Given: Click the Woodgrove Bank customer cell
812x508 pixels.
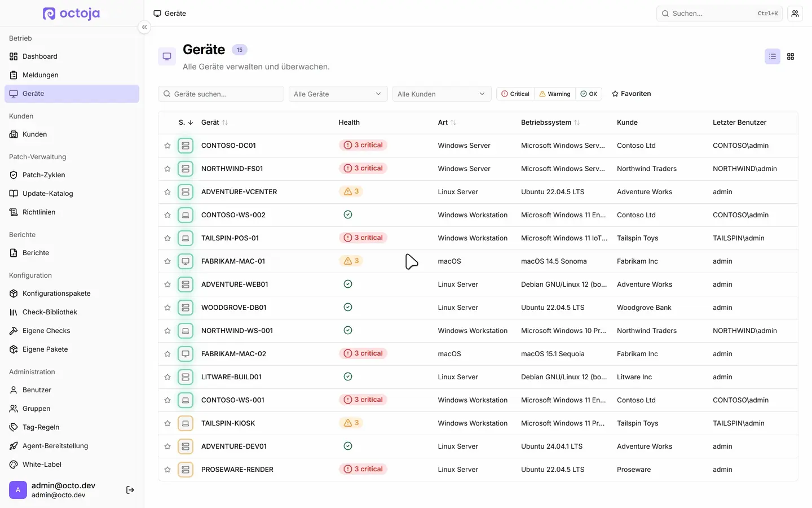Looking at the screenshot, I should coord(644,308).
